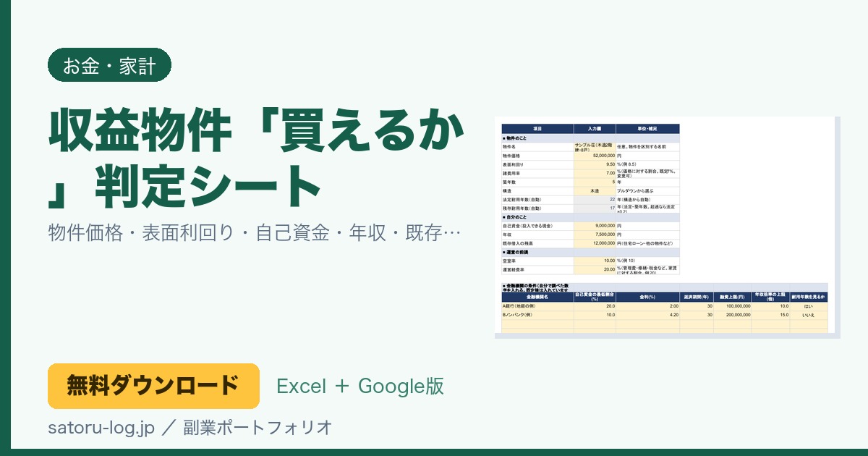The image size is (868, 456).
Task: Click the 項目 column header
Action: [537, 129]
